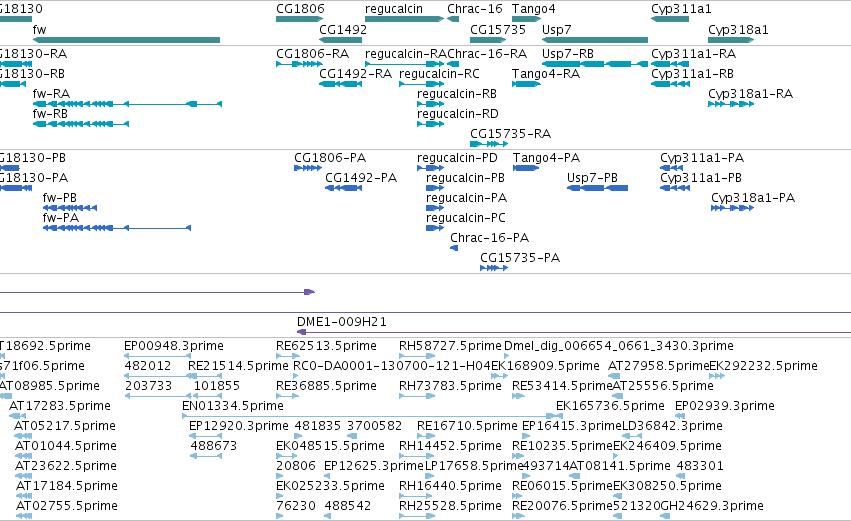Select the RE62513.5prime EST label
851x521 pixels.
point(326,346)
